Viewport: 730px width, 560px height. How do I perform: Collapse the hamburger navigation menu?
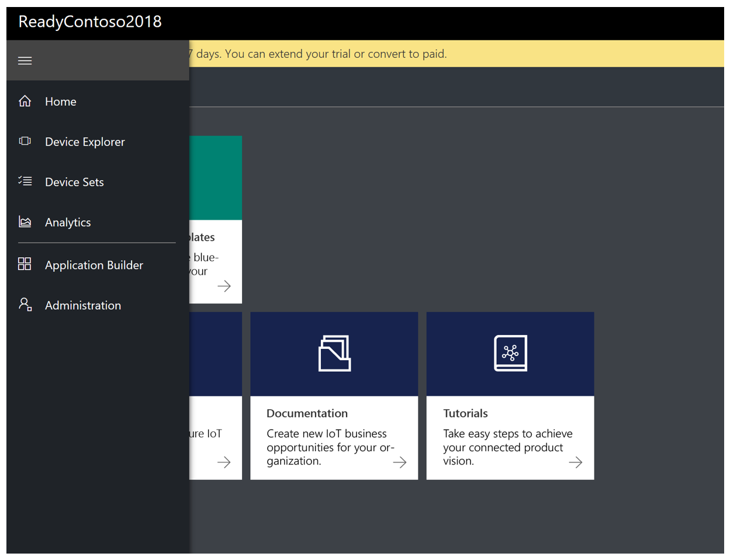[x=25, y=61]
